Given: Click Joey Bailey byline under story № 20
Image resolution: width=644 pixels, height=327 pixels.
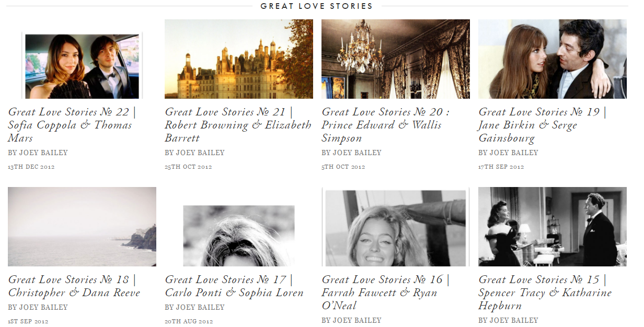Looking at the screenshot, I should point(351,153).
